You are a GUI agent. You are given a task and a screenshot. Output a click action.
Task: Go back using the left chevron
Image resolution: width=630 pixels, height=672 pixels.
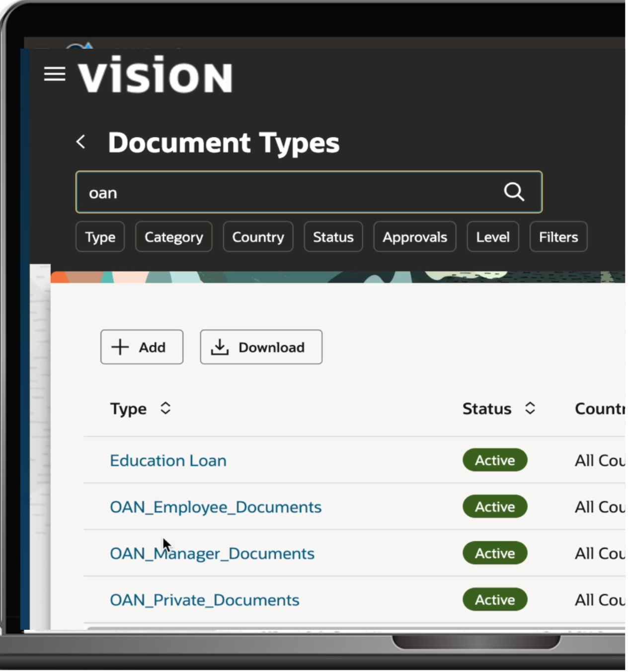coord(81,142)
